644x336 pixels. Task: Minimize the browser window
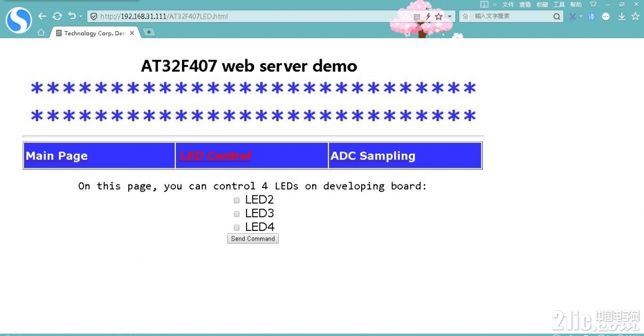(x=608, y=4)
